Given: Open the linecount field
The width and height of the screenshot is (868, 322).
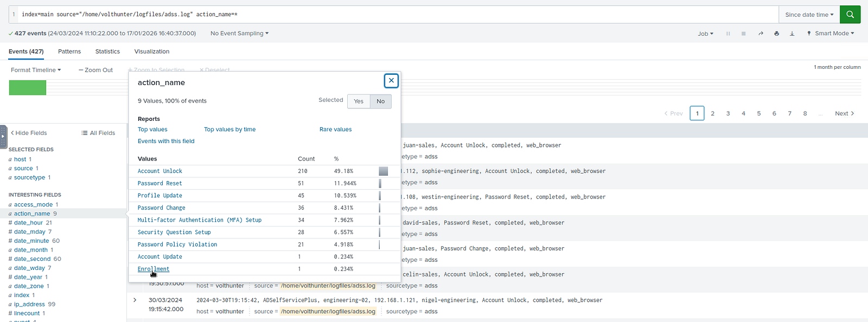Looking at the screenshot, I should tap(27, 313).
